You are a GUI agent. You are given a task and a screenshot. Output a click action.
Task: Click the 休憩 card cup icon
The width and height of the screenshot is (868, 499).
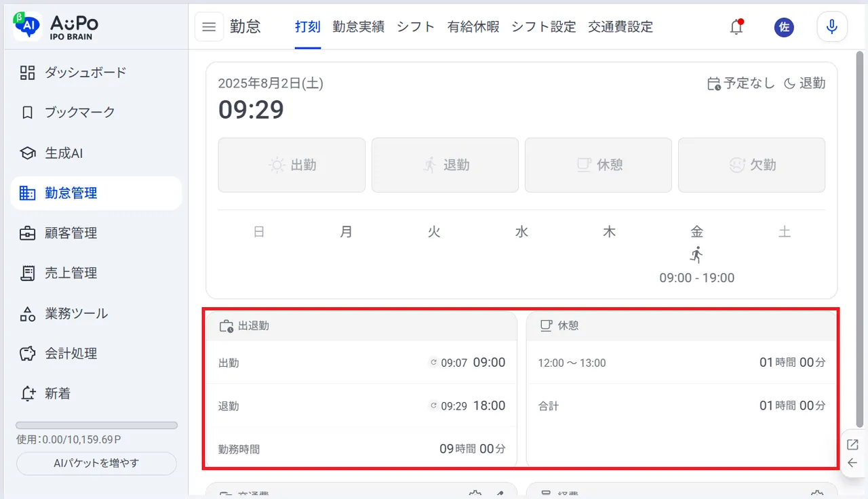[546, 325]
